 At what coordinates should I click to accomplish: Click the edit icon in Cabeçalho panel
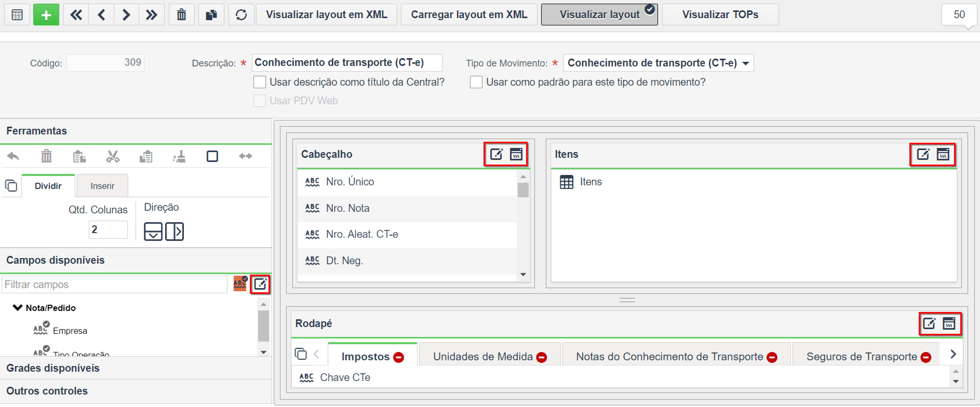tap(496, 154)
